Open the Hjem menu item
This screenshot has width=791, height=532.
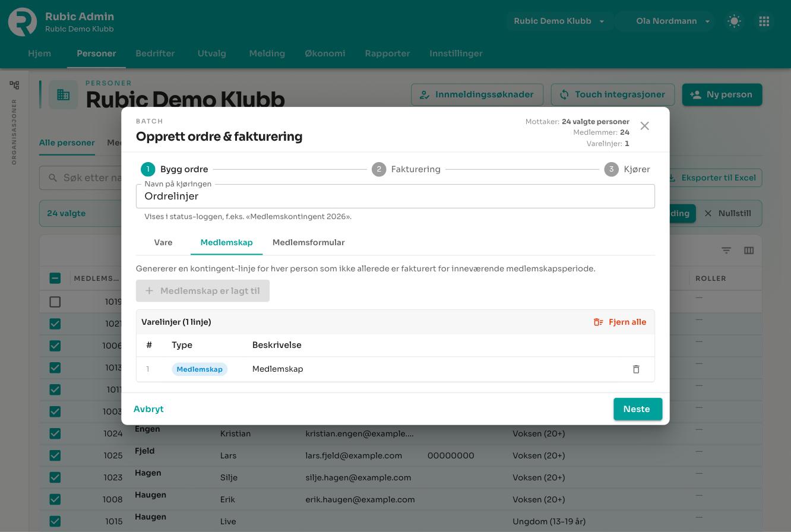[40, 53]
